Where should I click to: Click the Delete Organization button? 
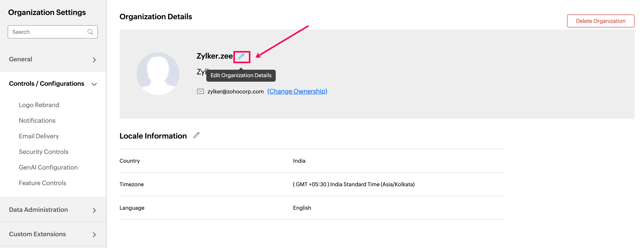pyautogui.click(x=600, y=21)
